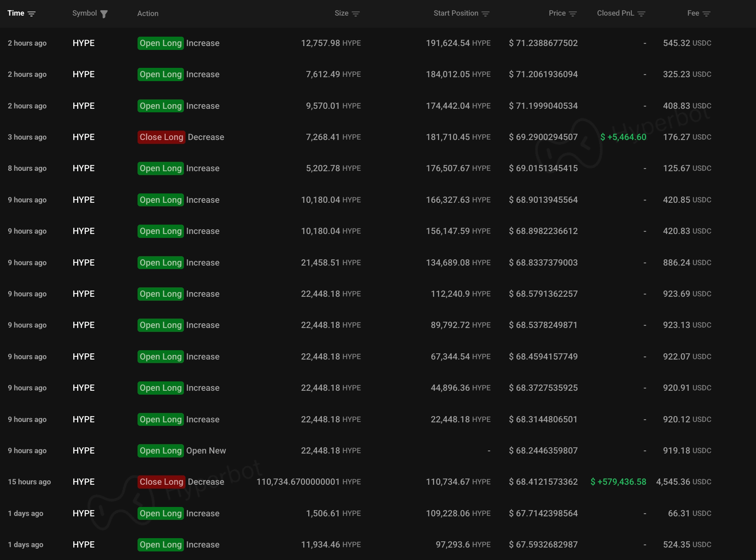
Task: Select size 1,506.61 HYPE
Action: 333,513
